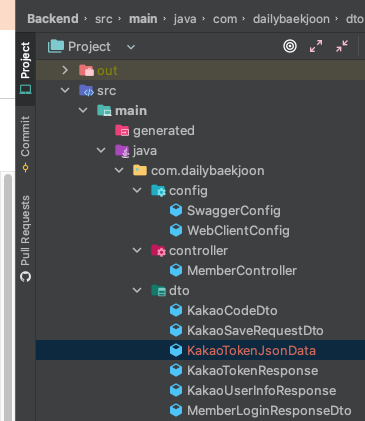This screenshot has width=365, height=421.
Task: Collapse the com.dailybaekjoon package chevron
Action: click(119, 170)
